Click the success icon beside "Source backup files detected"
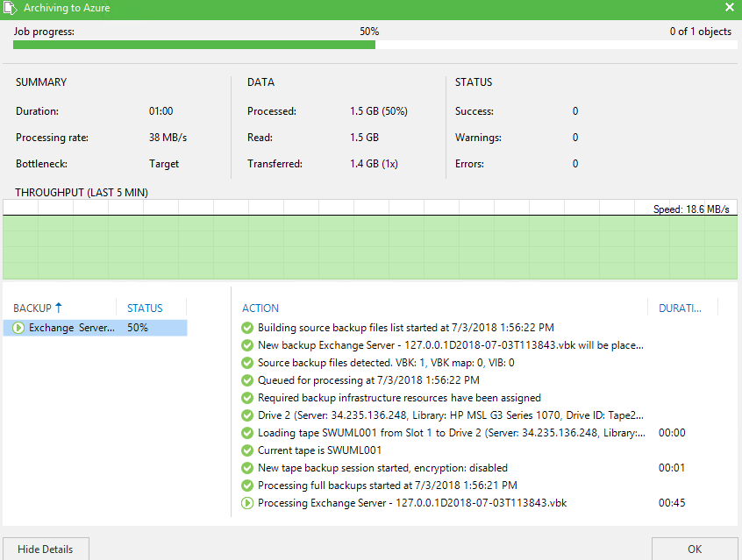 [x=246, y=363]
